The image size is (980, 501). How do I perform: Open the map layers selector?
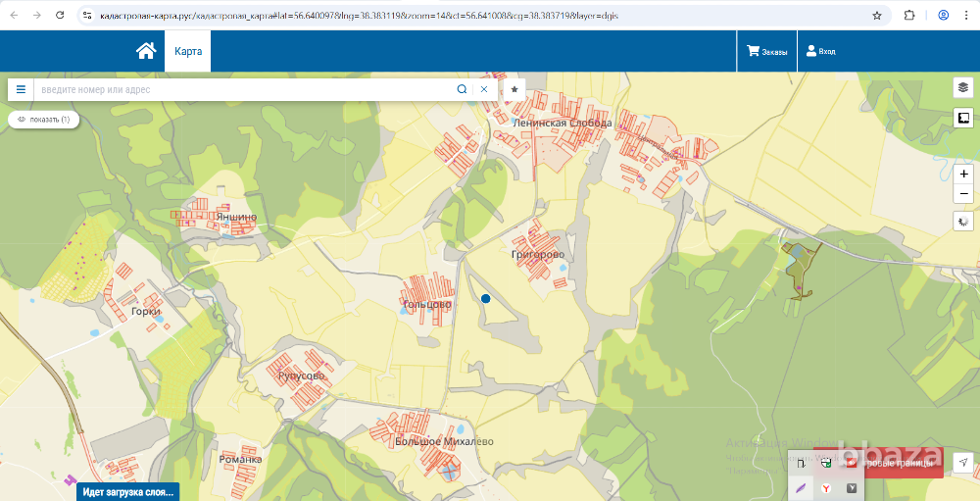(963, 87)
